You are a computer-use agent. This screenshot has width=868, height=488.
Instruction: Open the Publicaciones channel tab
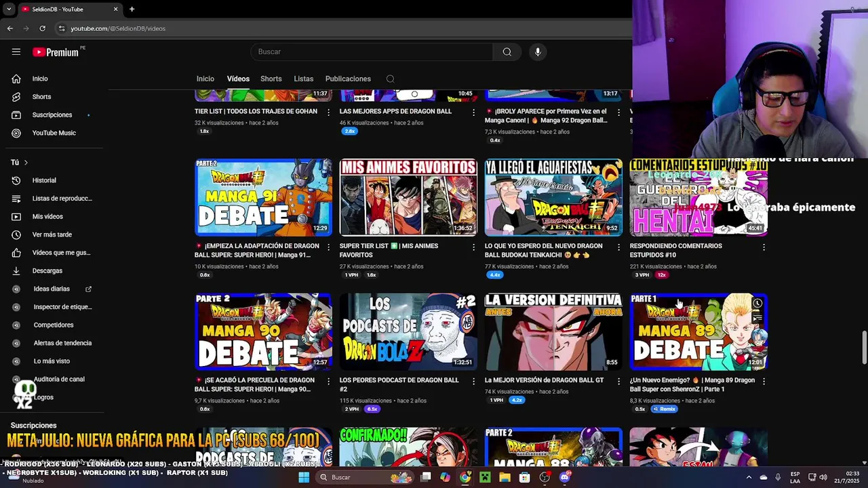348,79
